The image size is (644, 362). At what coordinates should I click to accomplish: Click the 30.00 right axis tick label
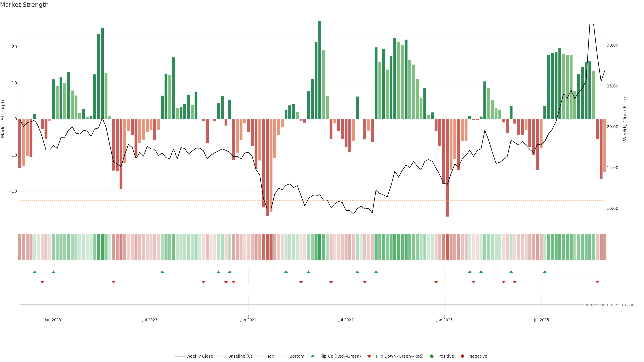(x=612, y=45)
